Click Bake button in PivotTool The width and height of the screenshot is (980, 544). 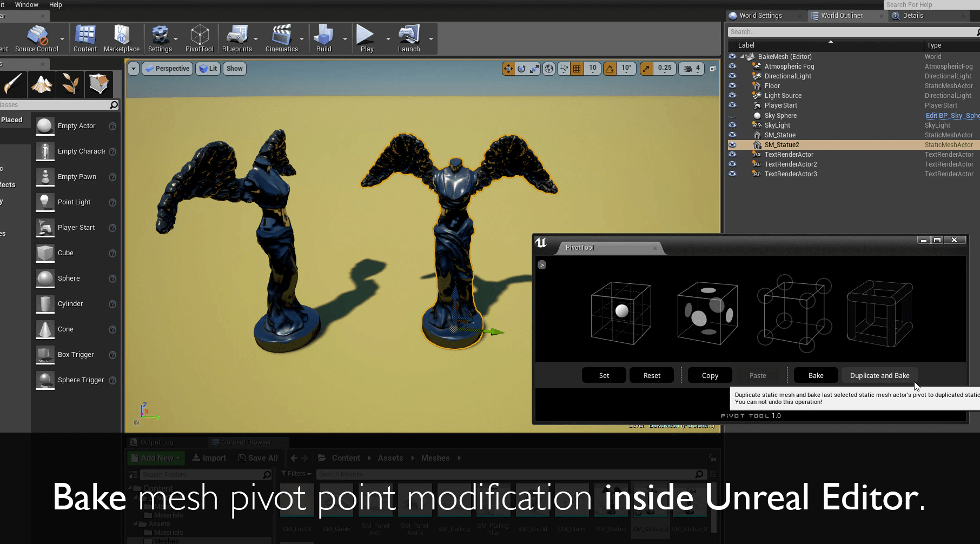tap(816, 375)
